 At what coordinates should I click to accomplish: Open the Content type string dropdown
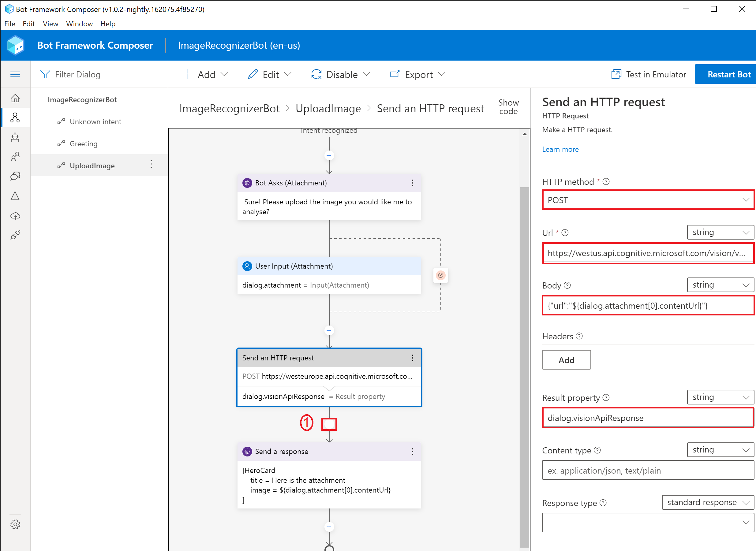click(720, 450)
